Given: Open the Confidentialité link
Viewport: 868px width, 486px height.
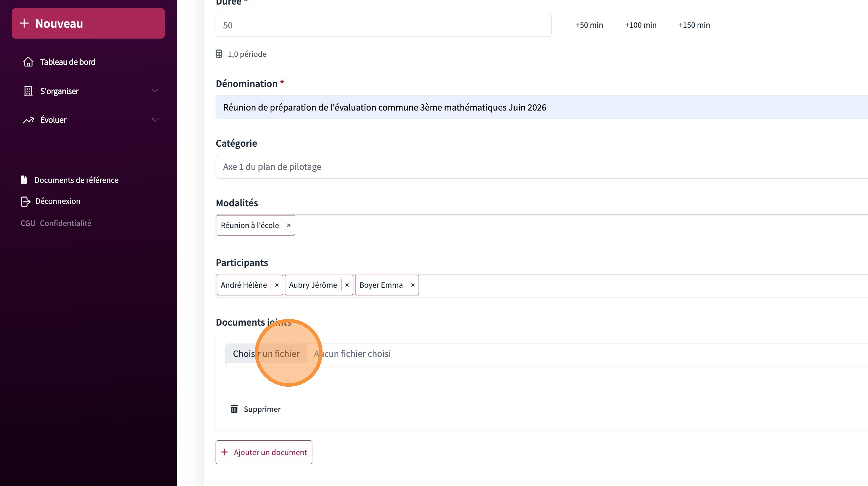Looking at the screenshot, I should click(66, 223).
